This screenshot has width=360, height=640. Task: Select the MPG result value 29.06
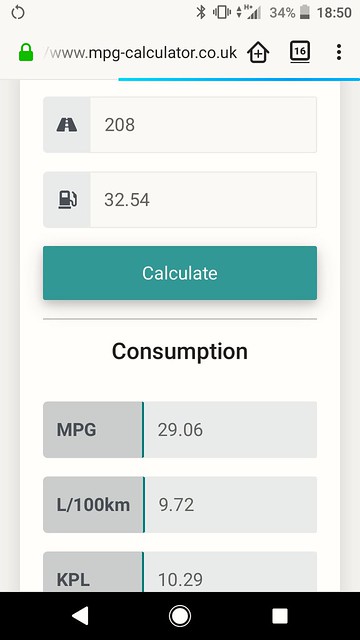tap(180, 430)
